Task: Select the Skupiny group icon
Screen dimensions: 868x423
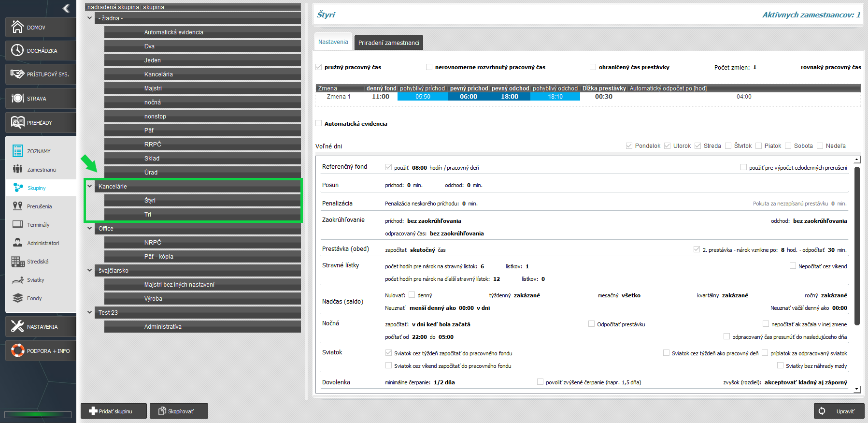Action: click(x=18, y=188)
